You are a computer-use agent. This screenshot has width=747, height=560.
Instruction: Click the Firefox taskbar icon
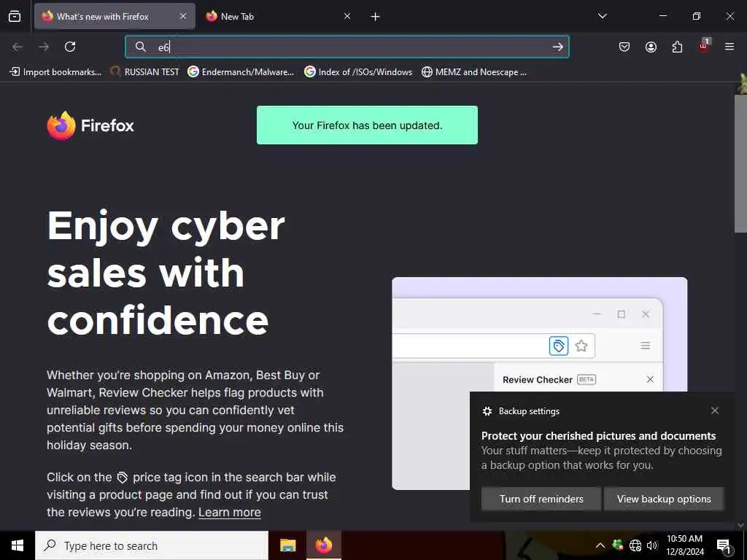(x=323, y=545)
